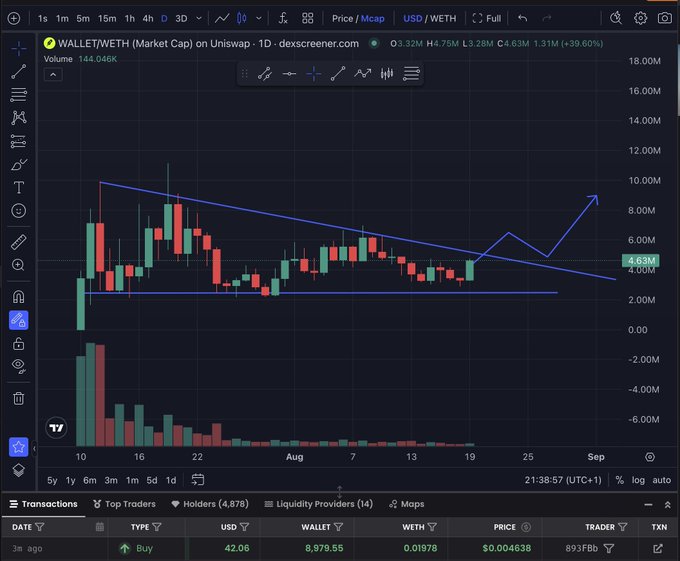Open the go to date calendar icon
680x561 pixels.
(198, 479)
